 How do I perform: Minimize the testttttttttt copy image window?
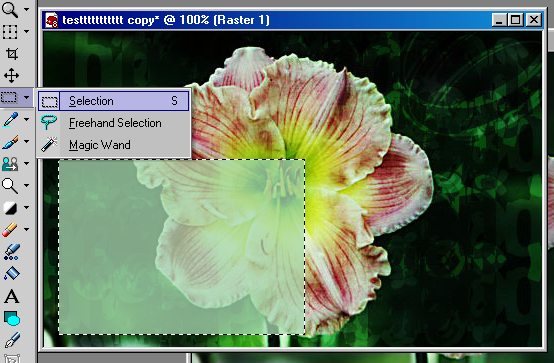pyautogui.click(x=499, y=20)
